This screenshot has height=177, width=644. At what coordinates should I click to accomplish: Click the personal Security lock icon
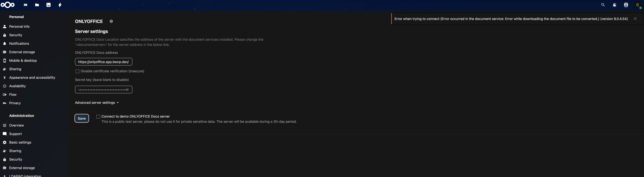(x=4, y=35)
